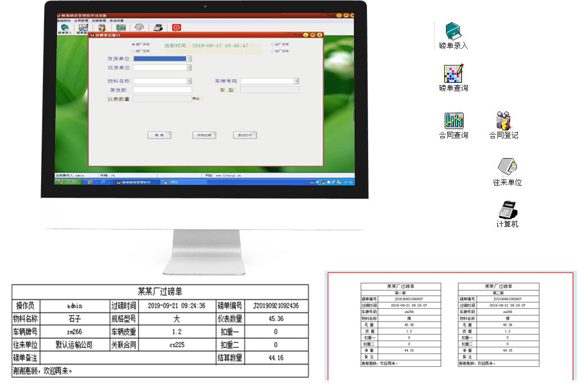Expand the 发货单位 dropdown
This screenshot has height=392, width=588.
(x=189, y=59)
